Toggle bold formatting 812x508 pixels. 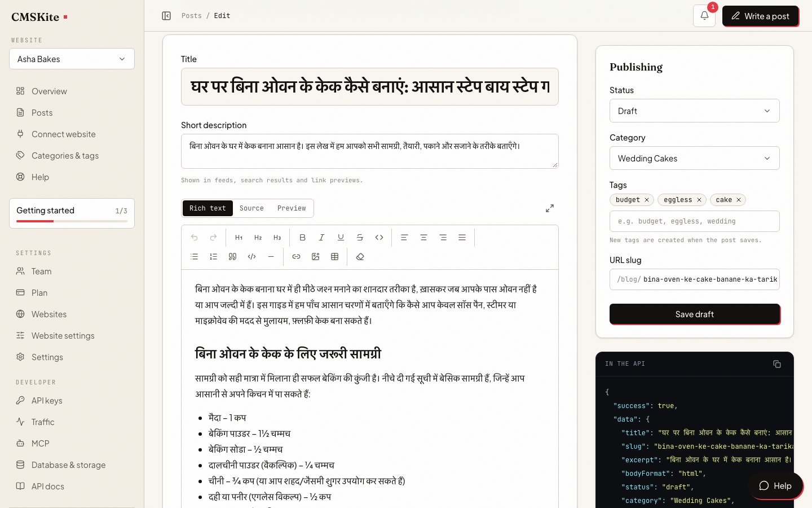tap(303, 238)
